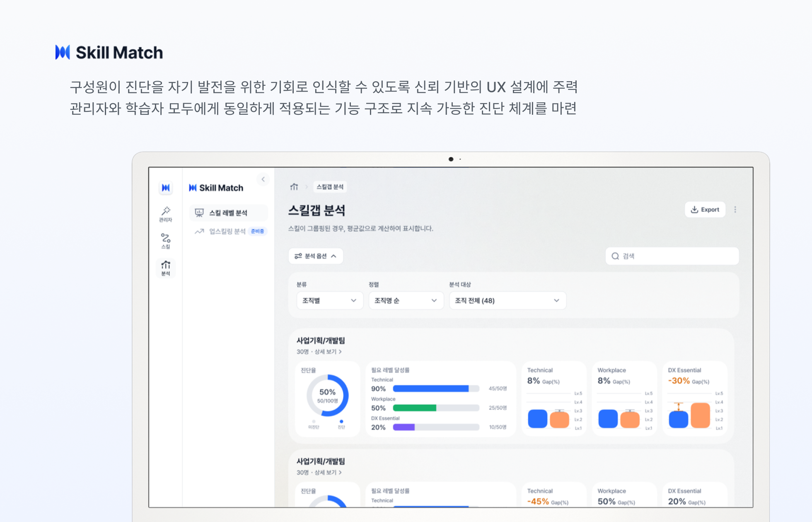This screenshot has height=522, width=812.
Task: Click the Skill Match logo icon in narrow sidebar
Action: (x=166, y=188)
